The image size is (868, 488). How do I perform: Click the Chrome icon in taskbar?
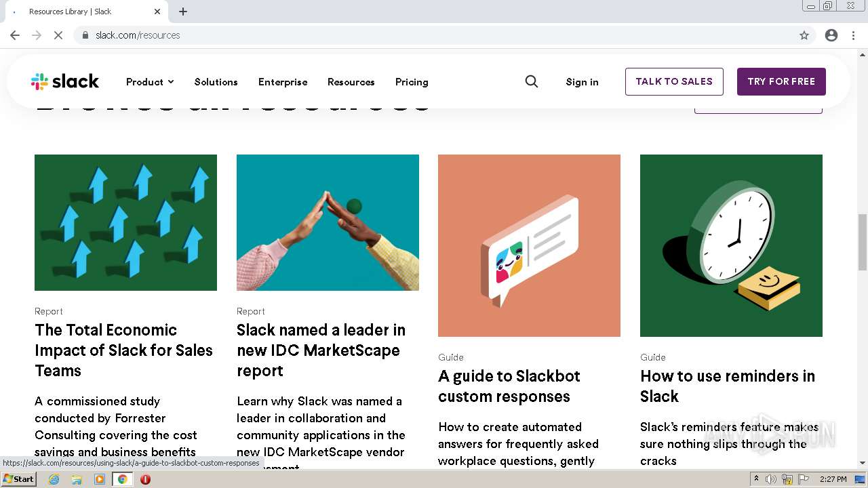pos(123,479)
